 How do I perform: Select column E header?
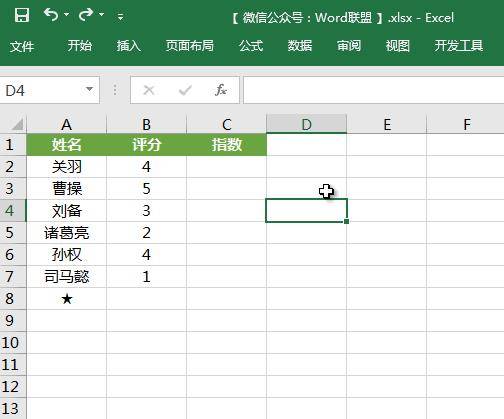tap(387, 124)
